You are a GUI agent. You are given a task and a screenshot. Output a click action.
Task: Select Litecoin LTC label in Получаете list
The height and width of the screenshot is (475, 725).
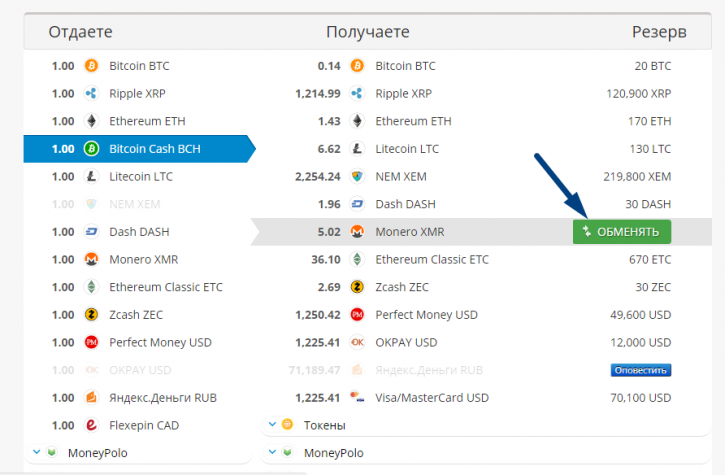click(x=407, y=149)
